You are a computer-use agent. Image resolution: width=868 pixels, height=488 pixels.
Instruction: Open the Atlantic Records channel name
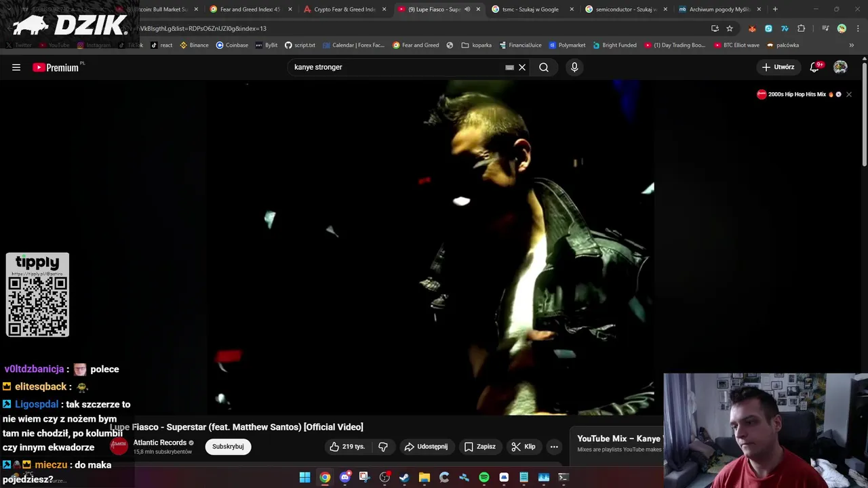(159, 443)
